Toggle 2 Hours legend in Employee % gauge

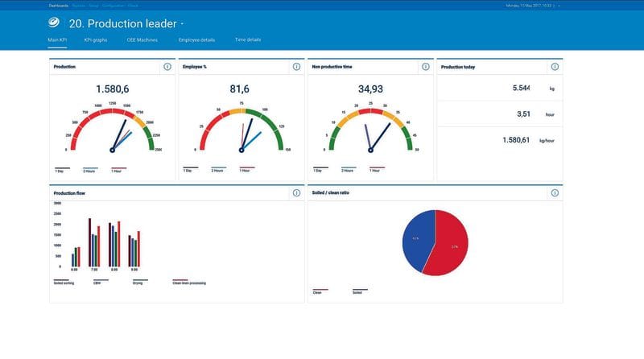(x=217, y=170)
